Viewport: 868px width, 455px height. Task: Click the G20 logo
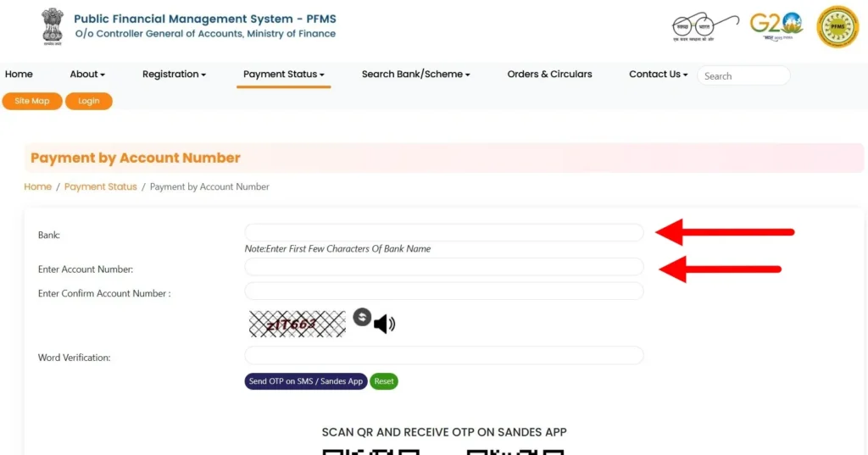point(776,25)
